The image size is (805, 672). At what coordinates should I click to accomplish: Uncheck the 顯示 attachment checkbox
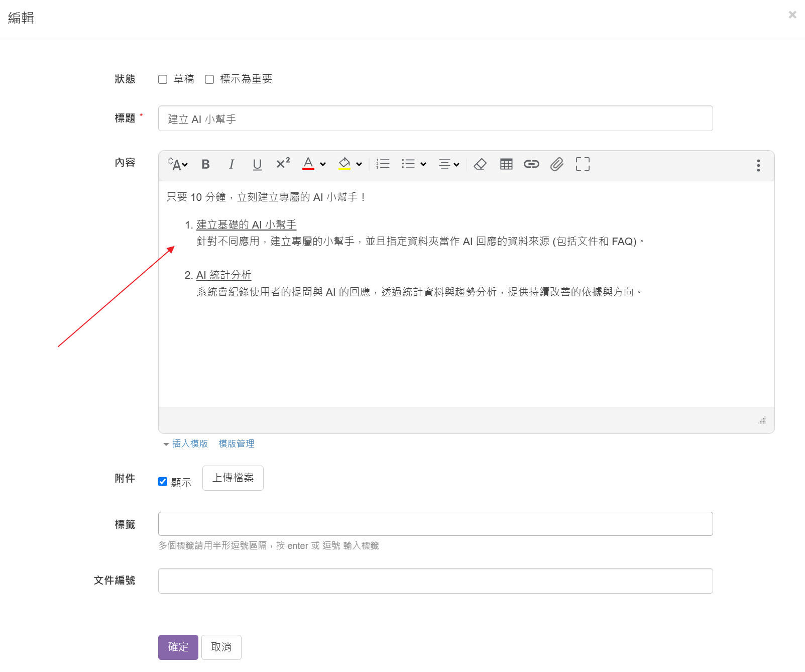pos(163,482)
